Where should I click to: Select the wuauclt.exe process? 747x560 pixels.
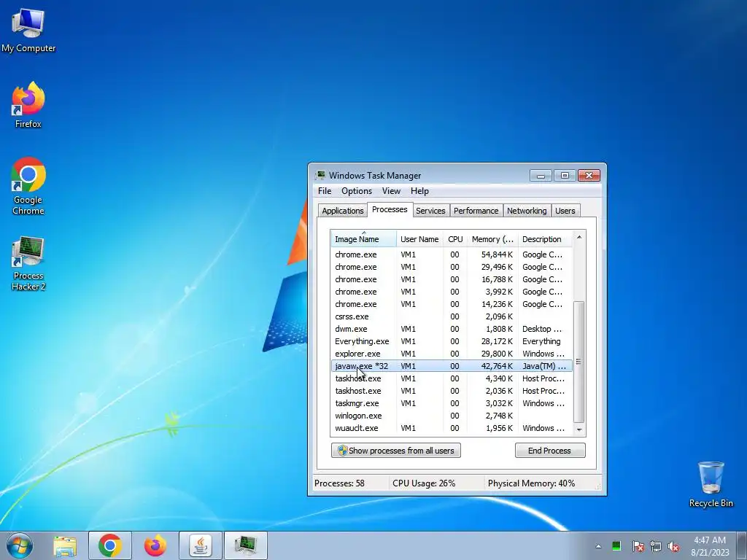tap(452, 427)
